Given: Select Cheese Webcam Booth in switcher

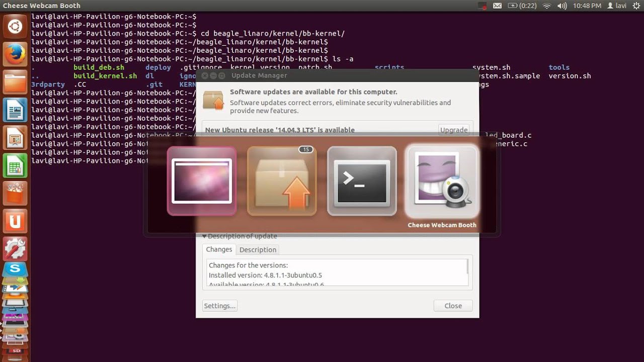Looking at the screenshot, I should coord(442,181).
